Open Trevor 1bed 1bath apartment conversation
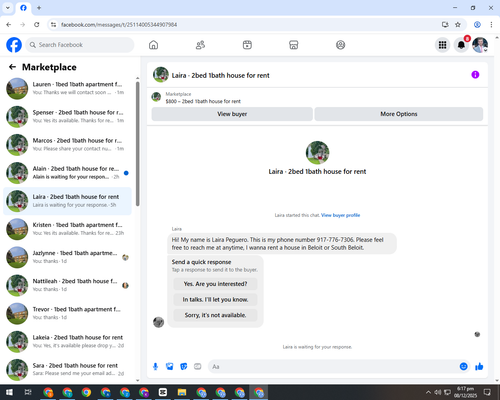 pyautogui.click(x=67, y=313)
